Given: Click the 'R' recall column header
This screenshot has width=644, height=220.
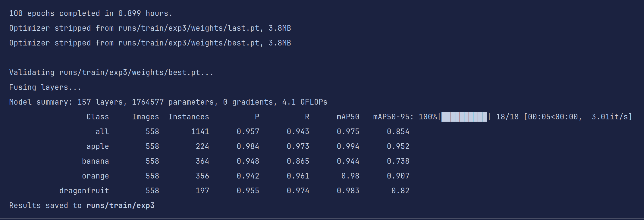Looking at the screenshot, I should pos(307,117).
